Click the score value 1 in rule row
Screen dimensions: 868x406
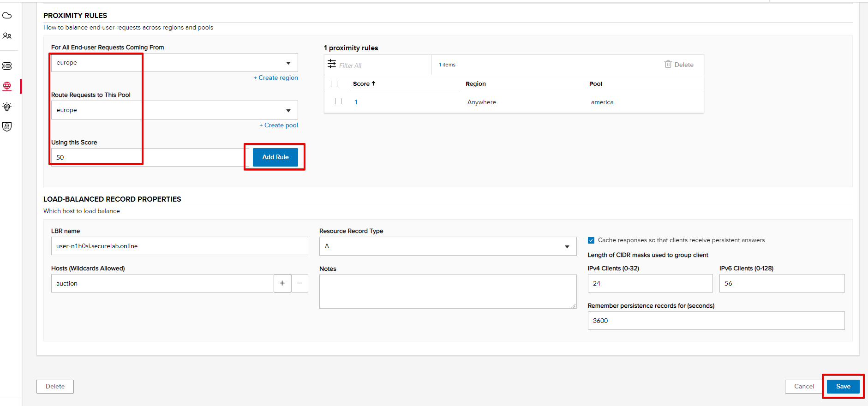tap(356, 102)
